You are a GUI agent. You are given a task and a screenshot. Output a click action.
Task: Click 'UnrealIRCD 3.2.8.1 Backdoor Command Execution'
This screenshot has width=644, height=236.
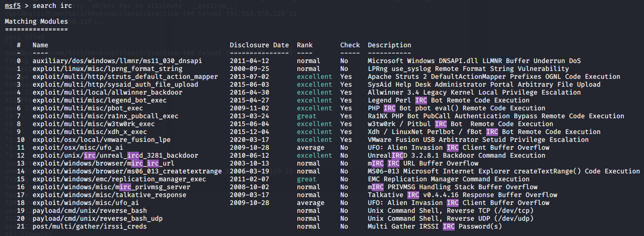(457, 156)
